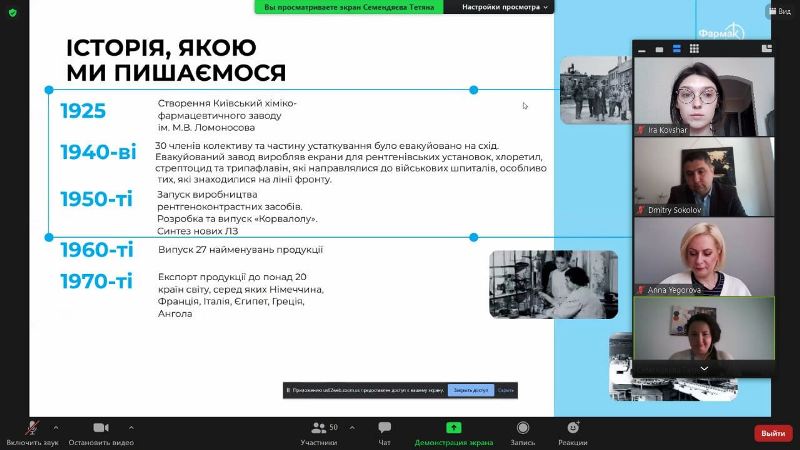The width and height of the screenshot is (800, 450).
Task: Click the green encryption shield icon
Action: coord(13,13)
